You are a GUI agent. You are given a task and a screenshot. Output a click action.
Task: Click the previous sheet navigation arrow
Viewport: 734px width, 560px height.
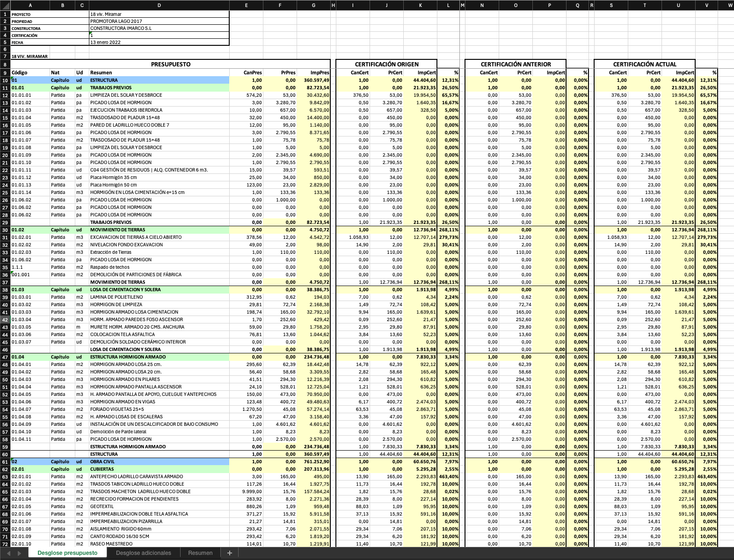tap(8, 553)
